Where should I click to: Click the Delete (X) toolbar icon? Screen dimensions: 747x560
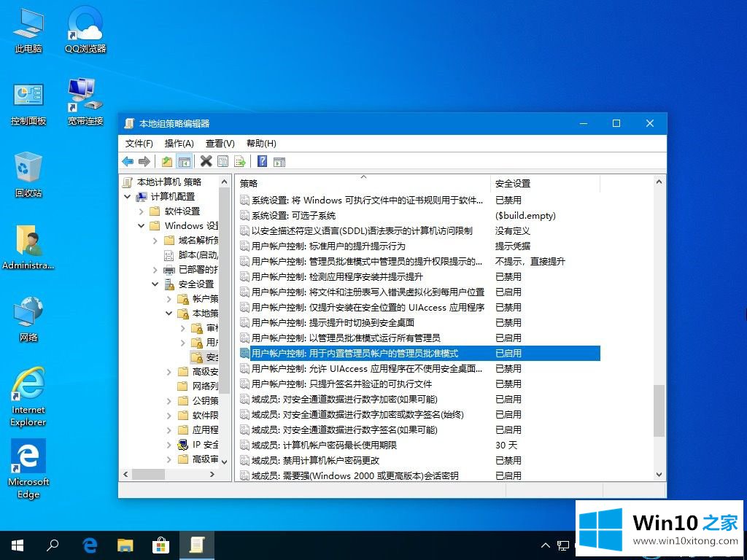[206, 161]
